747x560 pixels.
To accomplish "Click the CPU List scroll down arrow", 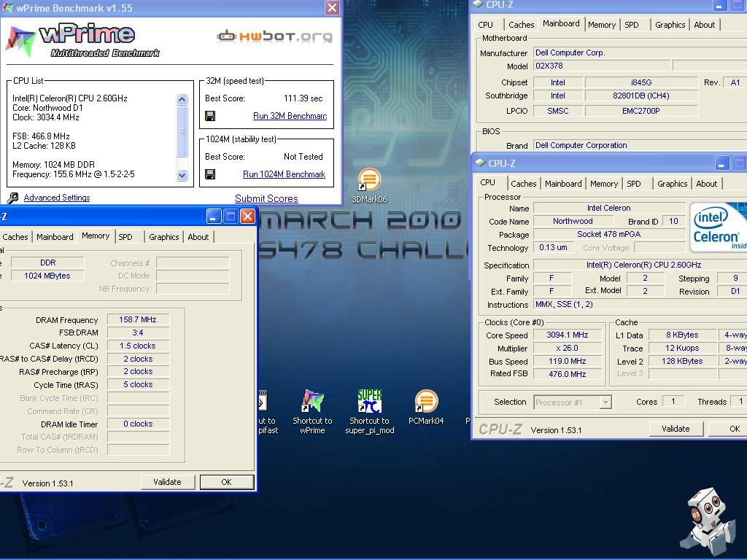I will click(182, 175).
